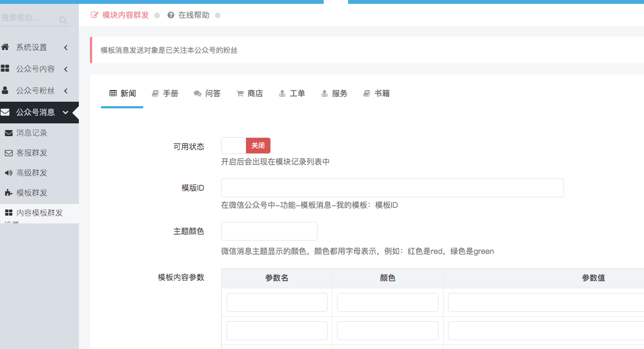Switch to the 商店 tab

249,93
